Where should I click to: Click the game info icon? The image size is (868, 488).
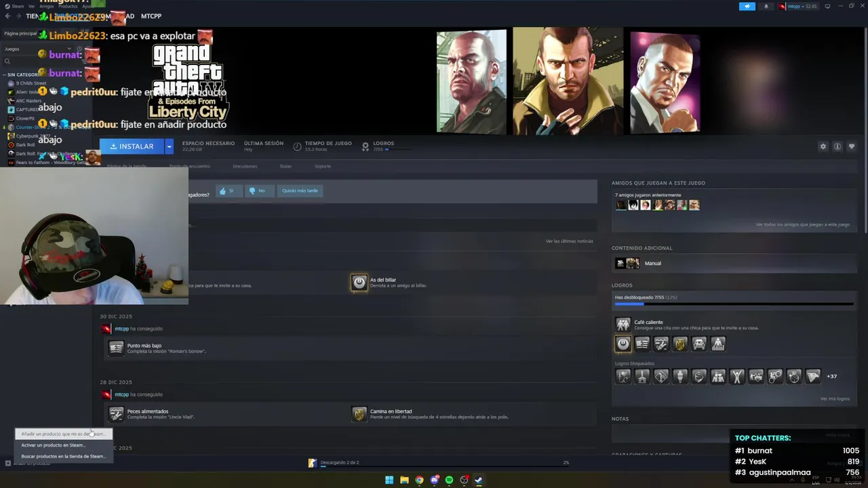click(x=837, y=146)
